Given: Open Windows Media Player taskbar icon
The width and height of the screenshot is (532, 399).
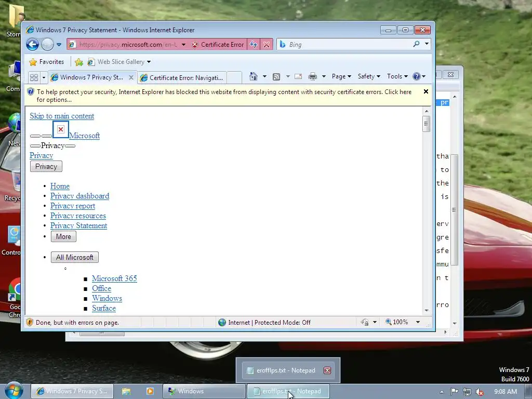Looking at the screenshot, I should tap(150, 391).
